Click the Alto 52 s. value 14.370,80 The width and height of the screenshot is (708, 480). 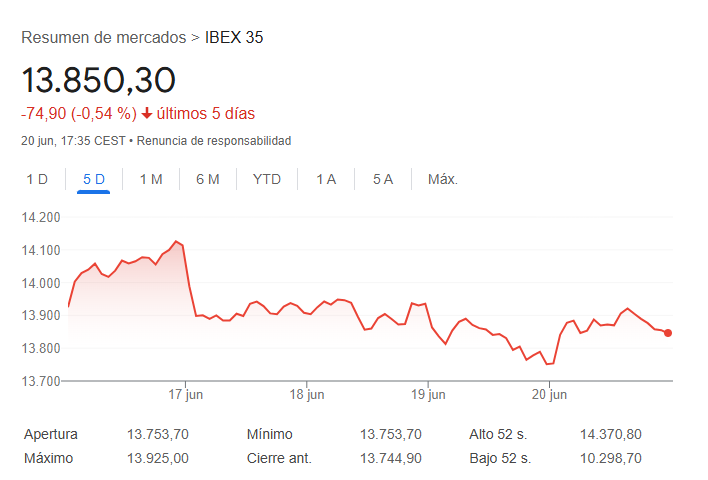point(610,434)
